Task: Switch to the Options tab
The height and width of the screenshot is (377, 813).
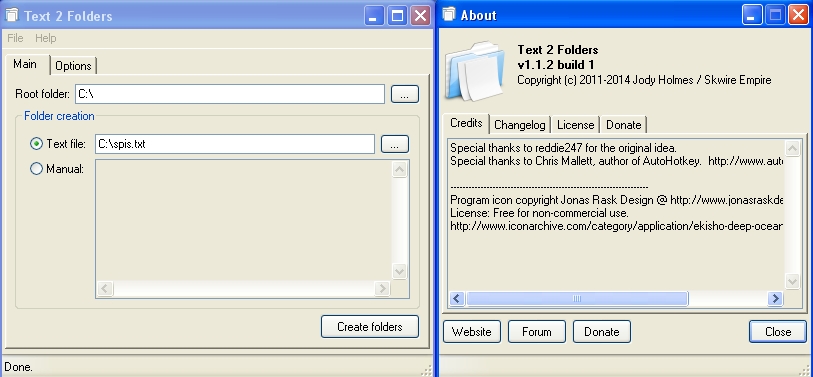Action: point(74,66)
